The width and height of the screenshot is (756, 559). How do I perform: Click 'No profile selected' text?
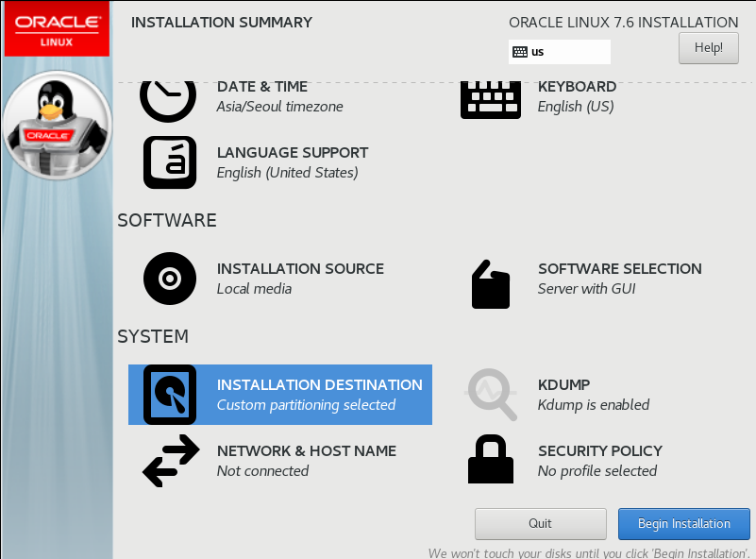point(597,471)
